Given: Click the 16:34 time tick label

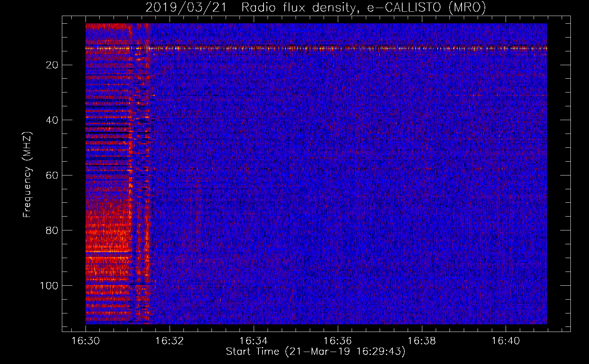Looking at the screenshot, I should click(254, 341).
